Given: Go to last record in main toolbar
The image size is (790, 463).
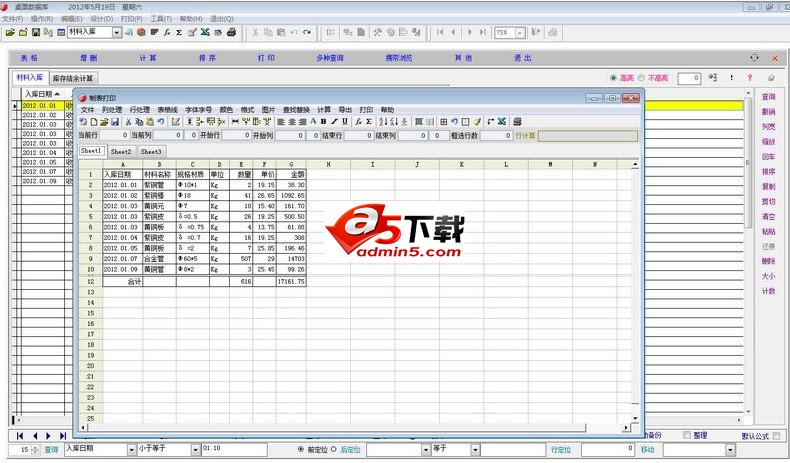Looking at the screenshot, I should tap(483, 32).
